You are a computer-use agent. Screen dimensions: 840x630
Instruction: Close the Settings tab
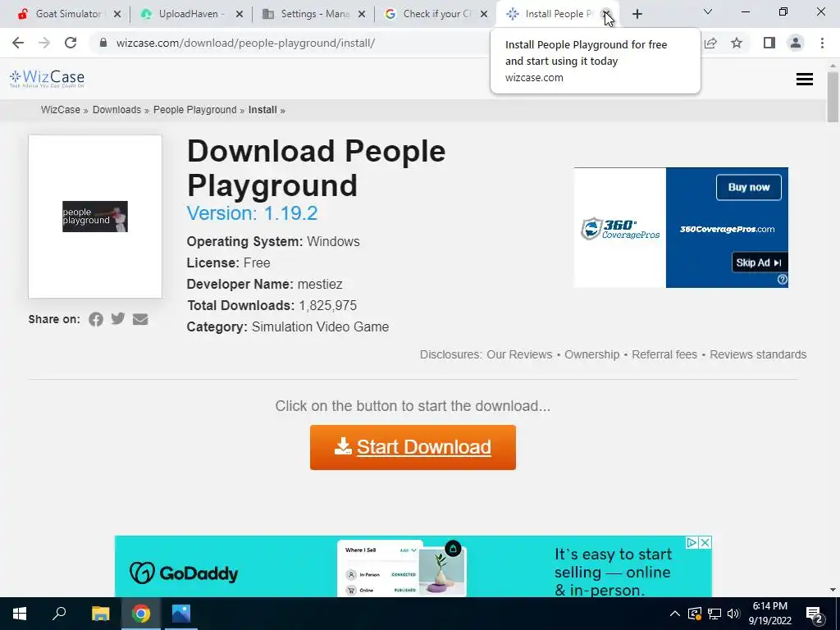pyautogui.click(x=362, y=14)
